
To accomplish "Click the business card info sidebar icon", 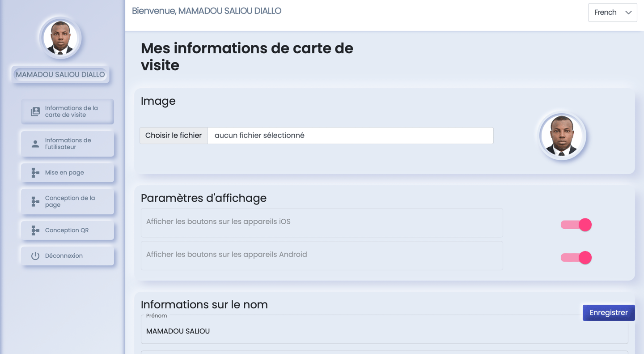I will (x=35, y=111).
